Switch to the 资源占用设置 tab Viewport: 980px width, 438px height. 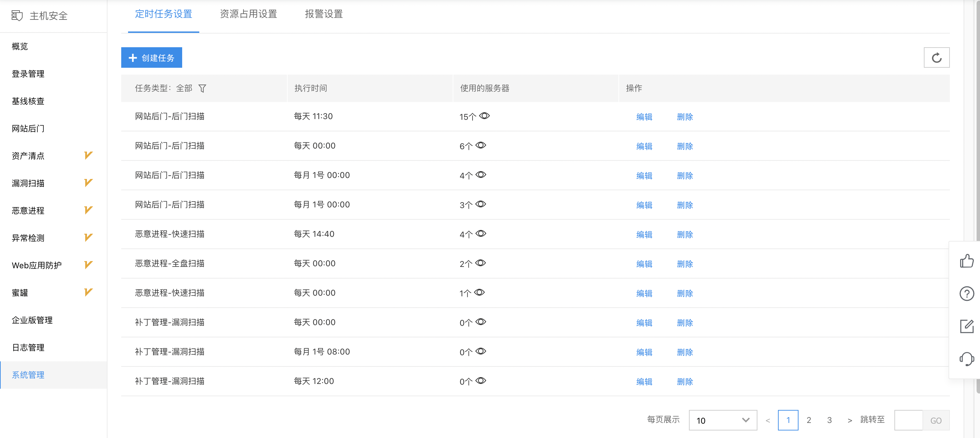click(x=248, y=14)
